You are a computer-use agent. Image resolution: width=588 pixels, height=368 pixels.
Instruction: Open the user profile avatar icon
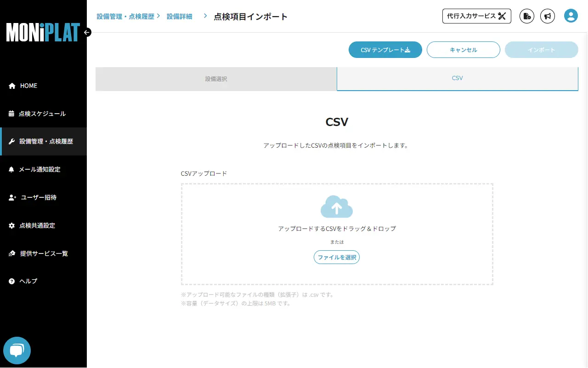point(571,16)
